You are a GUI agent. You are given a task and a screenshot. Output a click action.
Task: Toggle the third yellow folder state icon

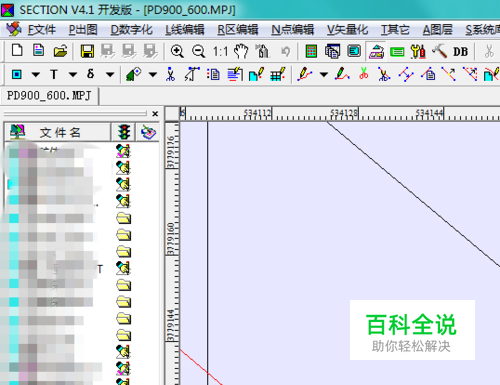click(124, 252)
